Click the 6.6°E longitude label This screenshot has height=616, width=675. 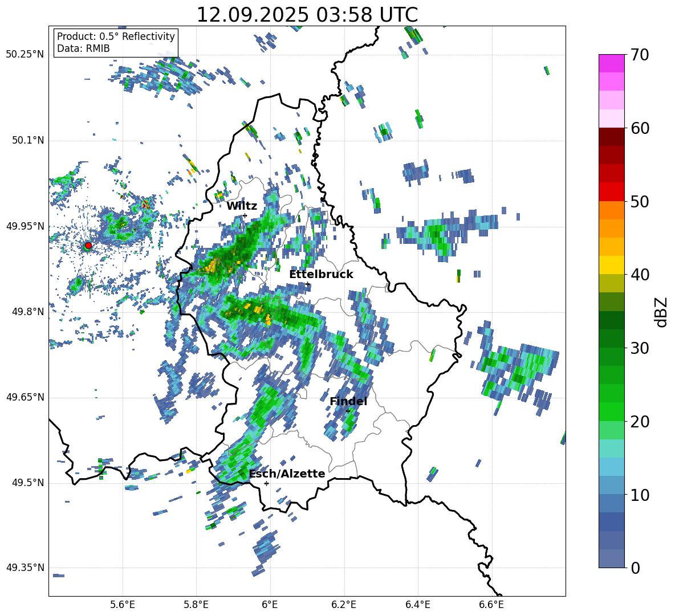491,605
